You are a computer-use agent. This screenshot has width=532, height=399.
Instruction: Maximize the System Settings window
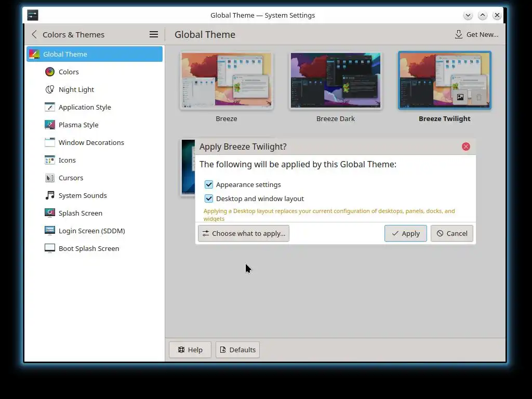pyautogui.click(x=483, y=15)
